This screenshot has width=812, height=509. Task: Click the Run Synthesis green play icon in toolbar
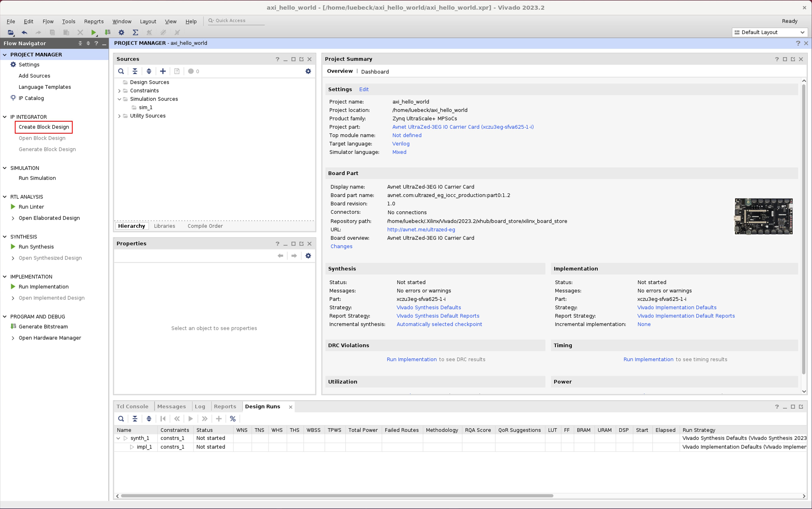[x=93, y=32]
